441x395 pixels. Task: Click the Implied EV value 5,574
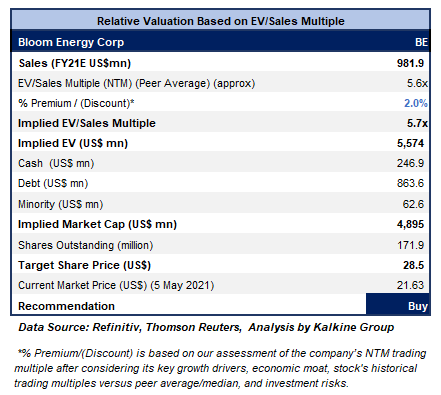pos(410,143)
